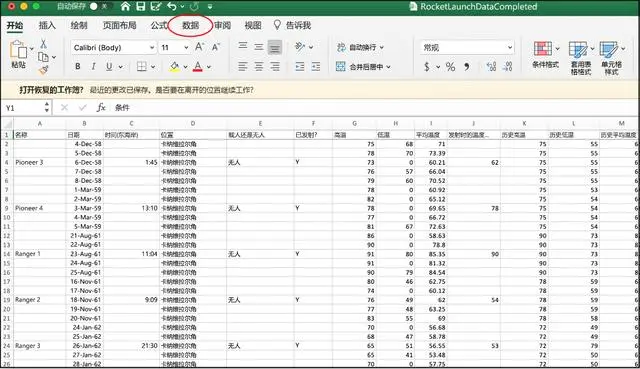Toggle the AutoSave (自动保存) switch
The image size is (640, 369).
point(98,6)
